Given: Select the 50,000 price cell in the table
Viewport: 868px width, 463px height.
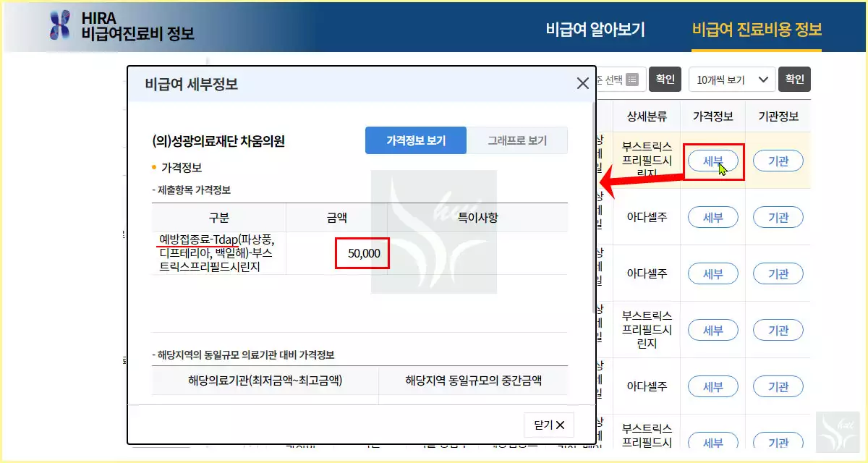Looking at the screenshot, I should pyautogui.click(x=362, y=253).
